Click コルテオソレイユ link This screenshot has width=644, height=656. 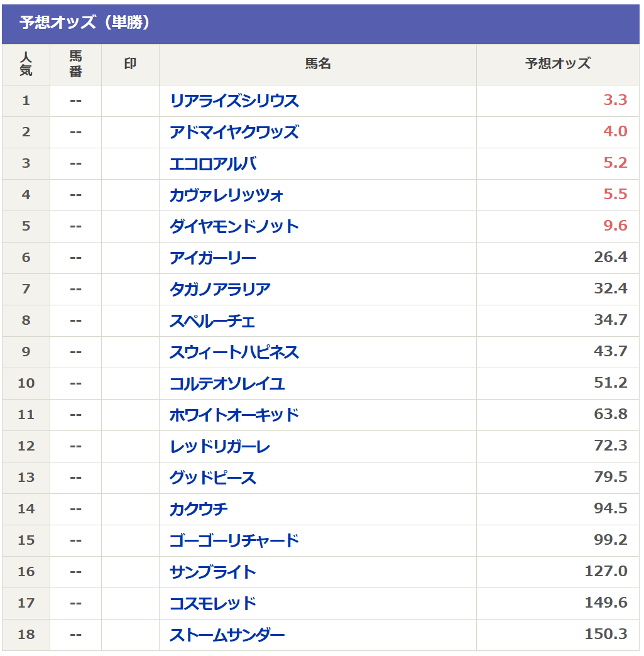coord(227,384)
